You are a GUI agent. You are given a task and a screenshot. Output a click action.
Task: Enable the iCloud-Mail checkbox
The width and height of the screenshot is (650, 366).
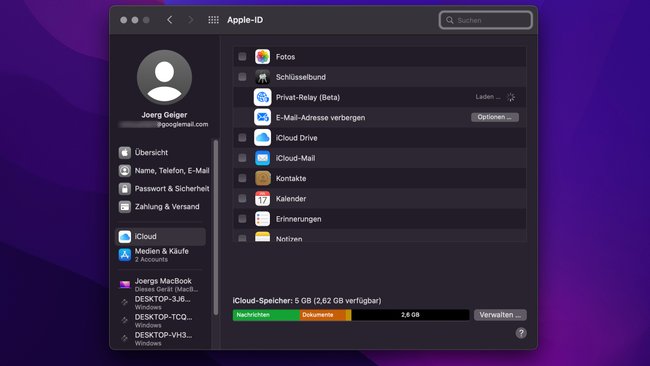tap(243, 158)
